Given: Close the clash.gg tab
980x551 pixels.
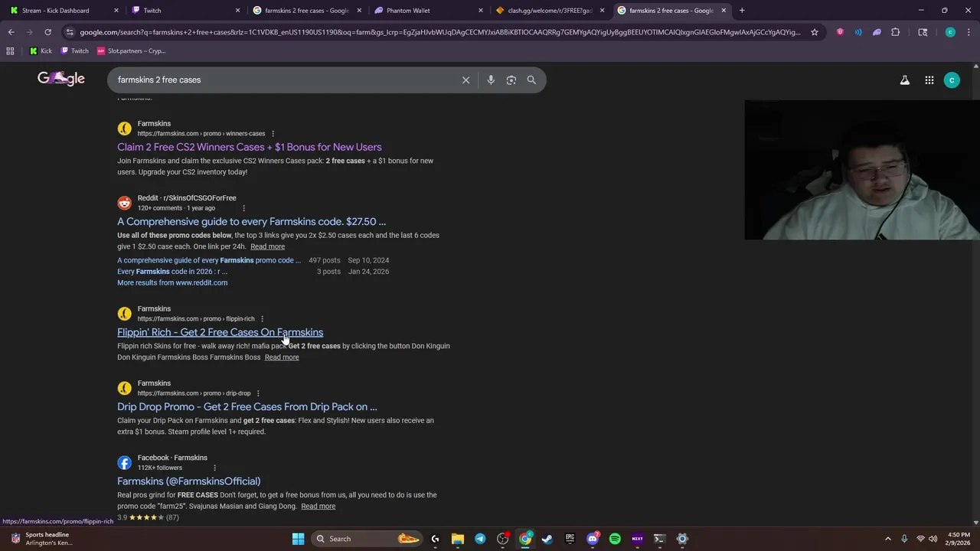Looking at the screenshot, I should coord(602,11).
